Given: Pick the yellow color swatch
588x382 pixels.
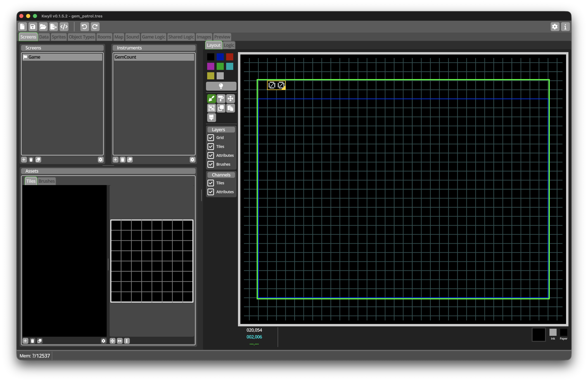Looking at the screenshot, I should (x=211, y=76).
